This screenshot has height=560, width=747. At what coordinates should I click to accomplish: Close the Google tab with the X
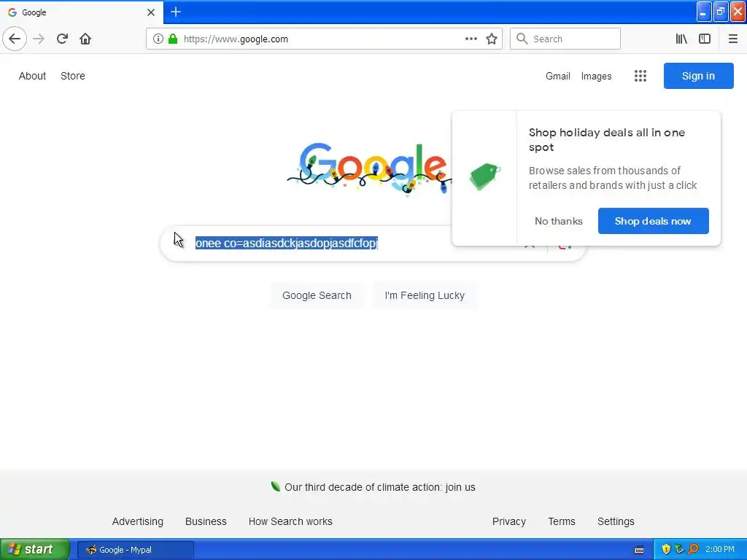(151, 12)
